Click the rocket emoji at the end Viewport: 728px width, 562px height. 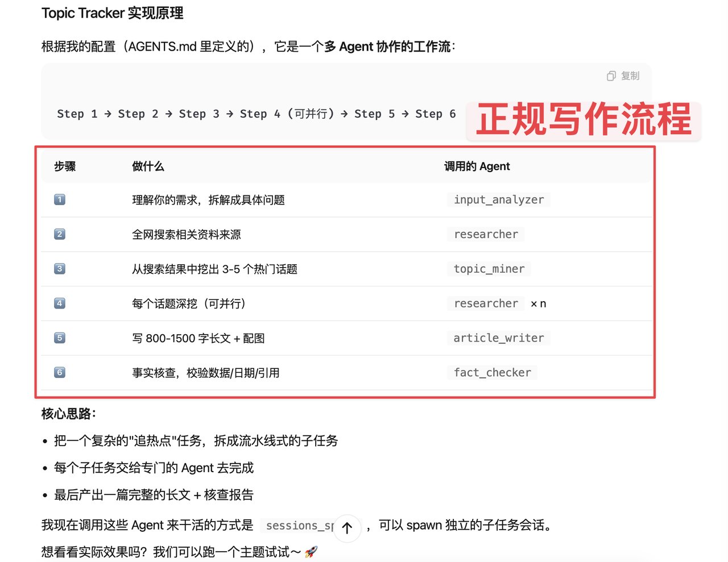point(311,552)
